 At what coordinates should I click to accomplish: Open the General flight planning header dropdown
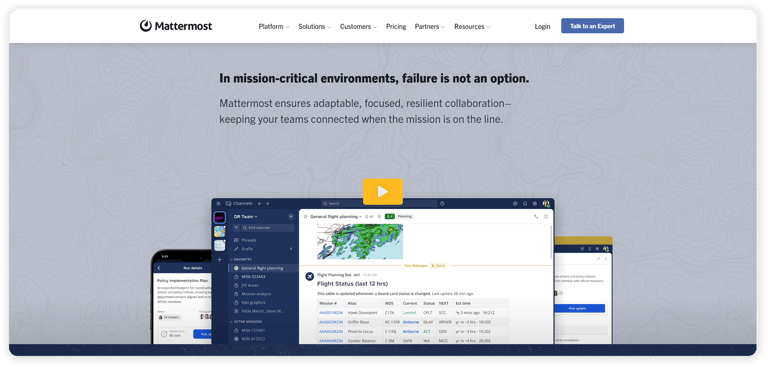click(x=336, y=216)
